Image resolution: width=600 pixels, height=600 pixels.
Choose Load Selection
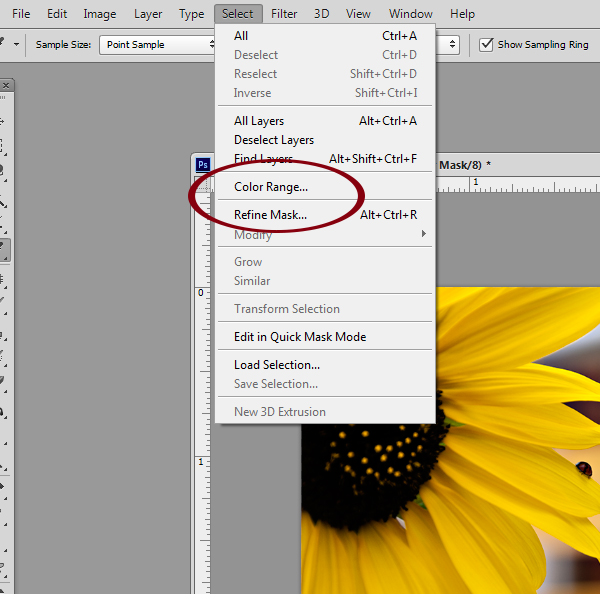pyautogui.click(x=325, y=365)
